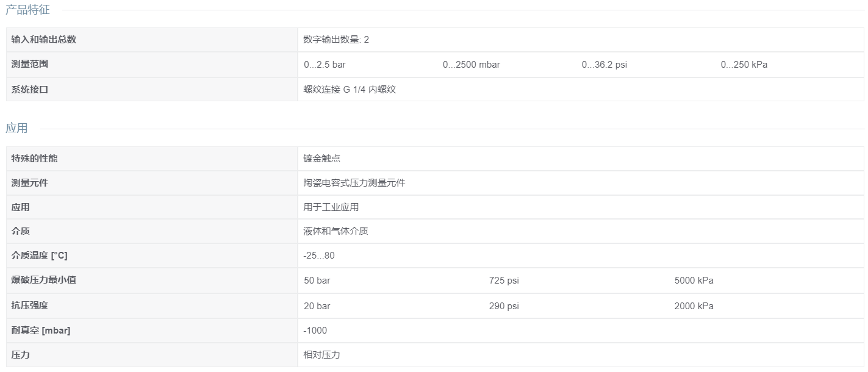Click the 介质温度 [°C] row label
This screenshot has width=868, height=372.
[40, 256]
